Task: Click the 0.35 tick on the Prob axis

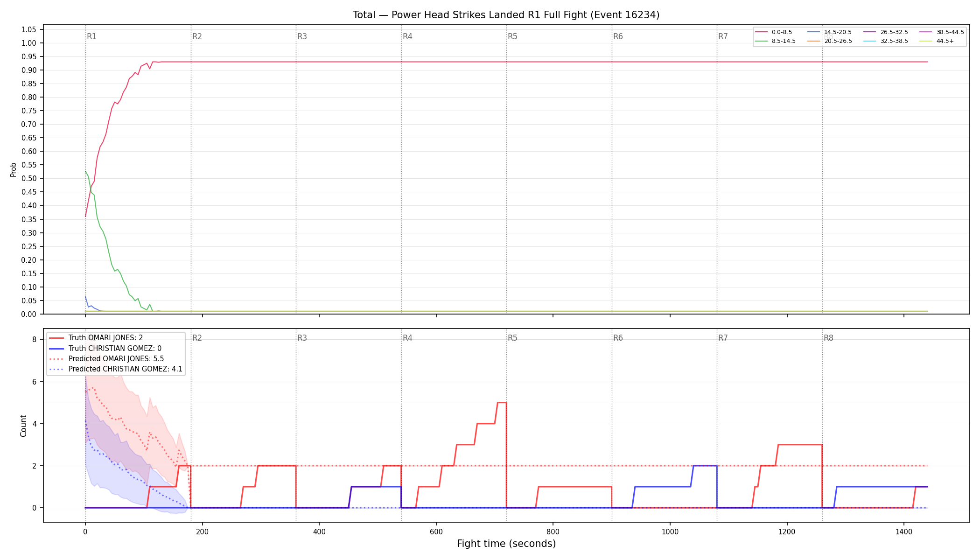Action: point(29,219)
